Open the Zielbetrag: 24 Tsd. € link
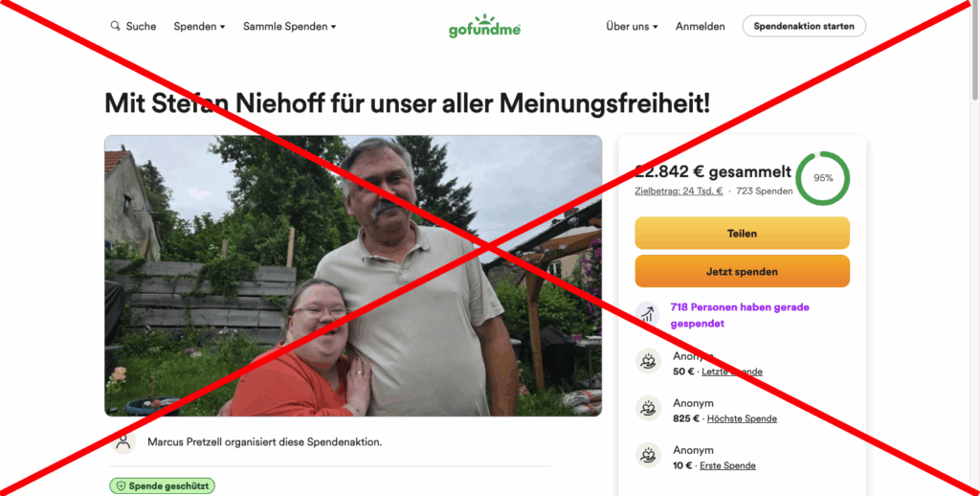This screenshot has height=496, width=980. click(679, 192)
